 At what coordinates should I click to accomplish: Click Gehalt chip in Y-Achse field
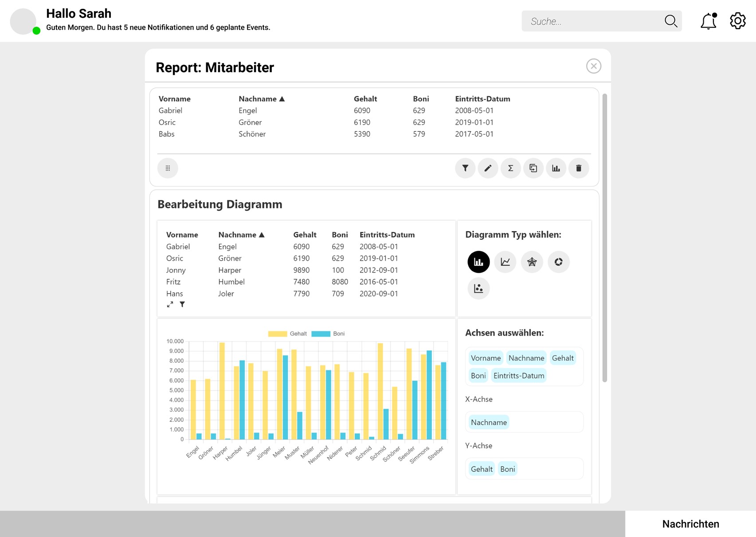pyautogui.click(x=482, y=469)
